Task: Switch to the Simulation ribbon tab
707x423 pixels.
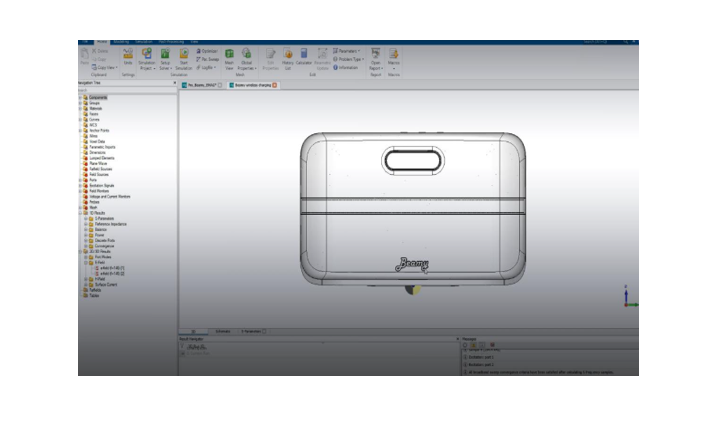Action: tap(144, 41)
